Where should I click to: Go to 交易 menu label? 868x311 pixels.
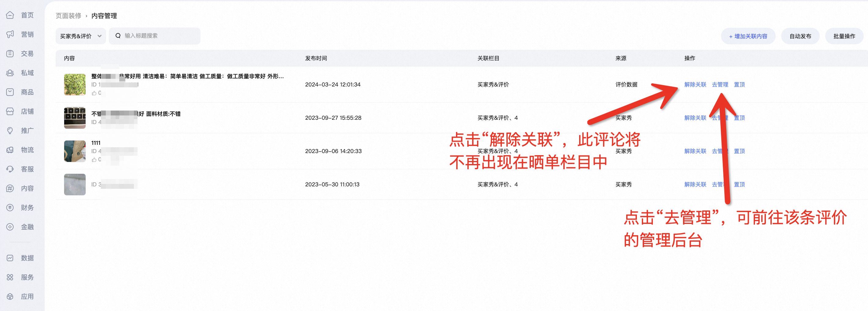[x=27, y=53]
